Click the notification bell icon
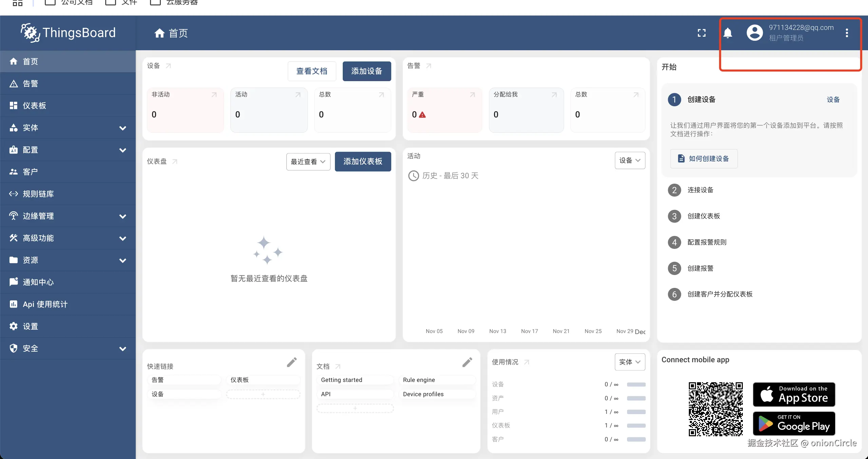The height and width of the screenshot is (459, 868). [728, 33]
